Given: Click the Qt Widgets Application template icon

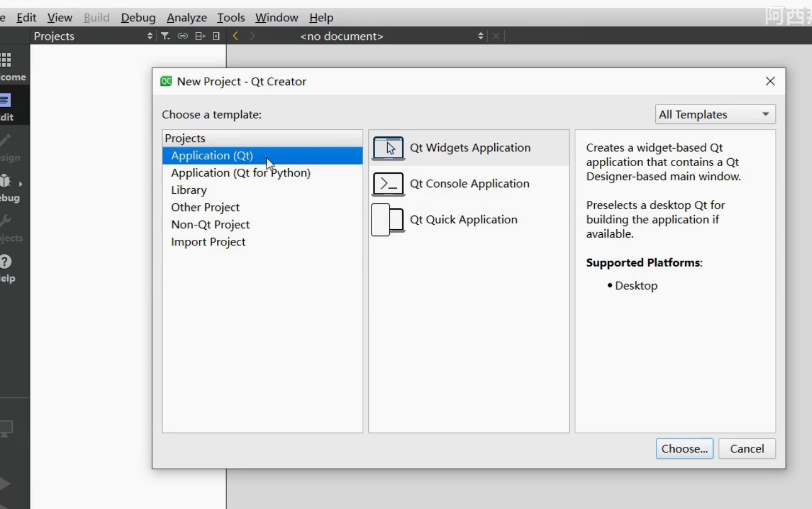Looking at the screenshot, I should (388, 148).
